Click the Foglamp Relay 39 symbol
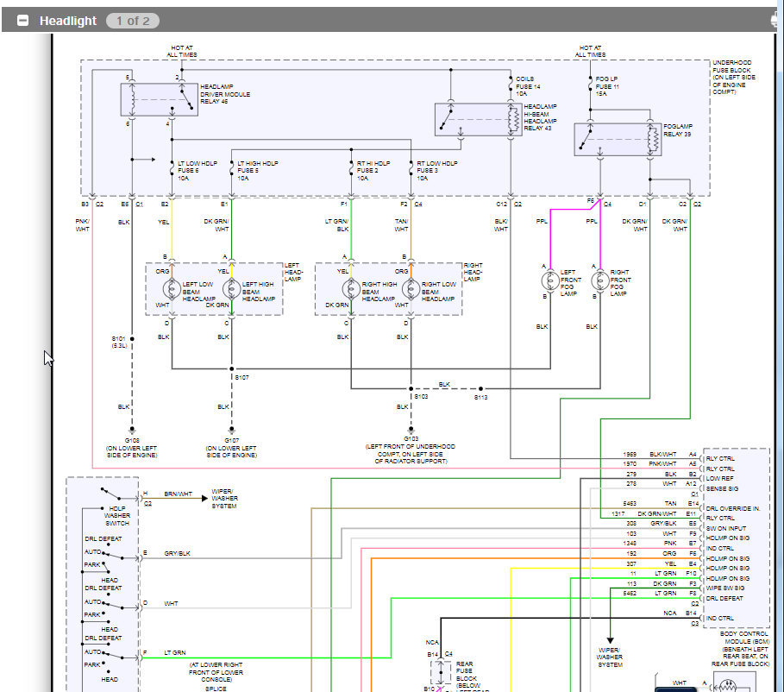The image size is (784, 692). [x=618, y=140]
